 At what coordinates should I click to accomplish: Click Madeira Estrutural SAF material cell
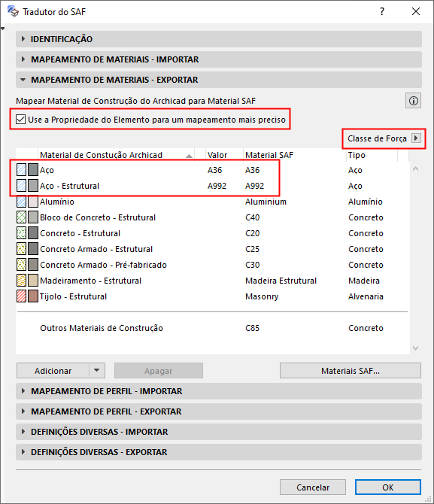[281, 281]
